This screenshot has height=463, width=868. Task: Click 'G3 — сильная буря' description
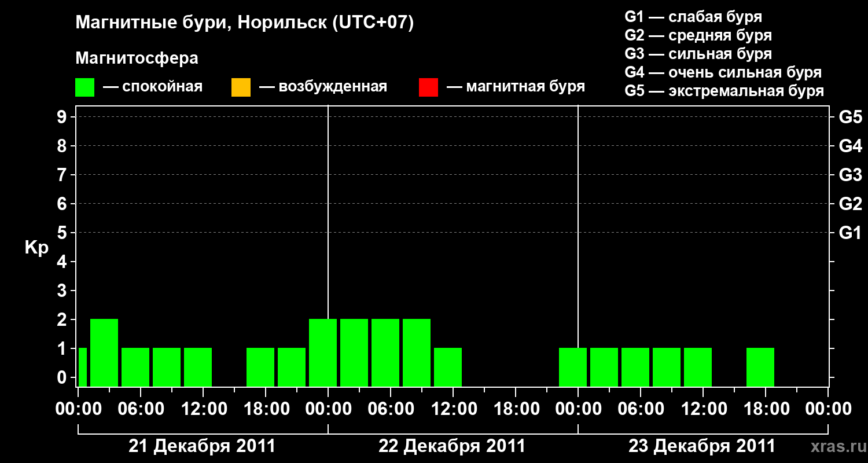[x=698, y=54]
